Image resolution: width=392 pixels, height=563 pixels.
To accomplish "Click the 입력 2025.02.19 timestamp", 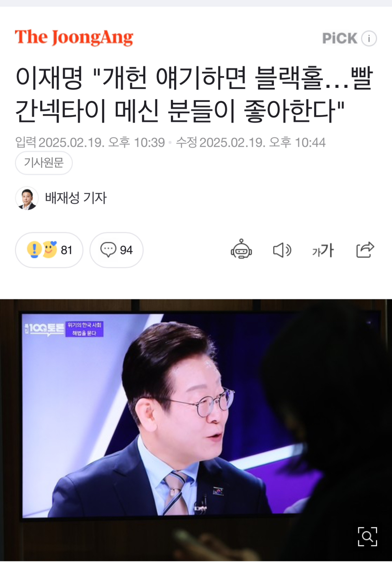I will pos(90,143).
